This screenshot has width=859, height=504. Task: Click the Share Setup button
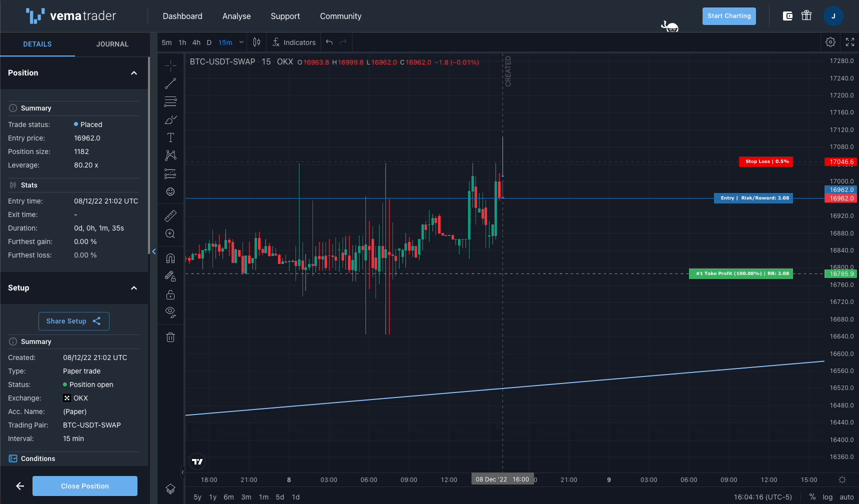(x=74, y=321)
